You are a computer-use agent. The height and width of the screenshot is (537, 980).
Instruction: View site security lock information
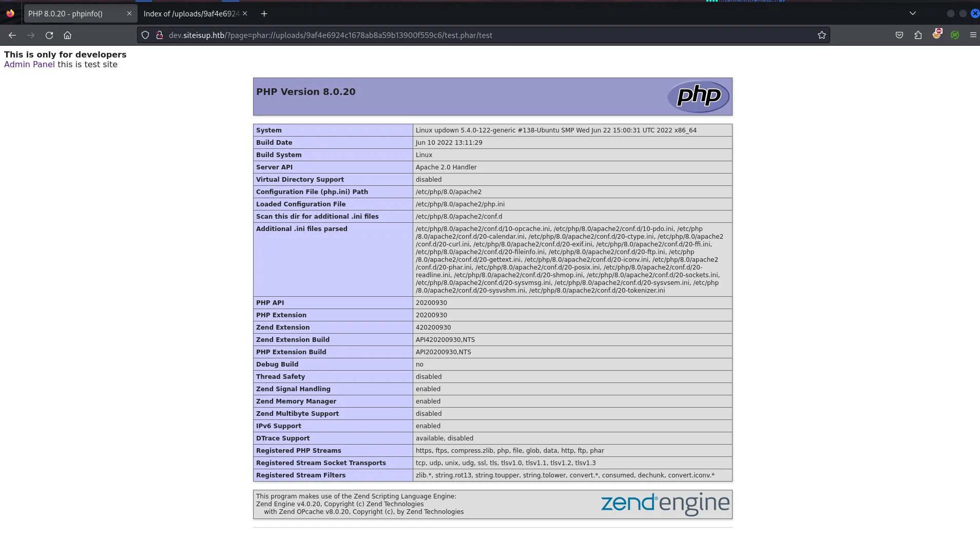click(160, 35)
